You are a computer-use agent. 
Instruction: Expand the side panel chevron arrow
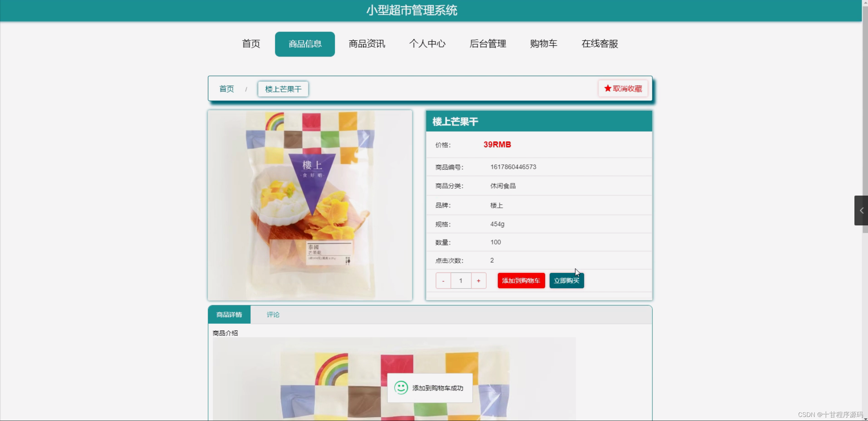(x=861, y=210)
